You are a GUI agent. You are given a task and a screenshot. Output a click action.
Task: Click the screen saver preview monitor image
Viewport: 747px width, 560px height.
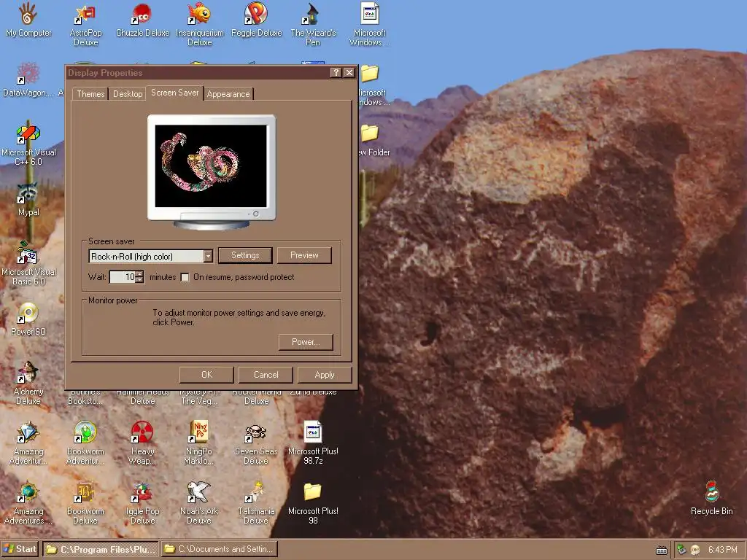pos(211,172)
